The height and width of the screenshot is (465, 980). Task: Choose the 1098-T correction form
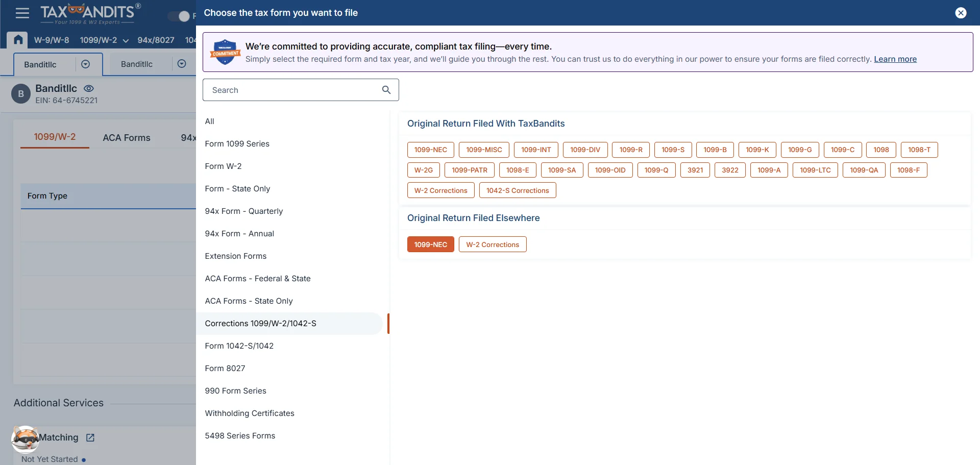(x=919, y=150)
